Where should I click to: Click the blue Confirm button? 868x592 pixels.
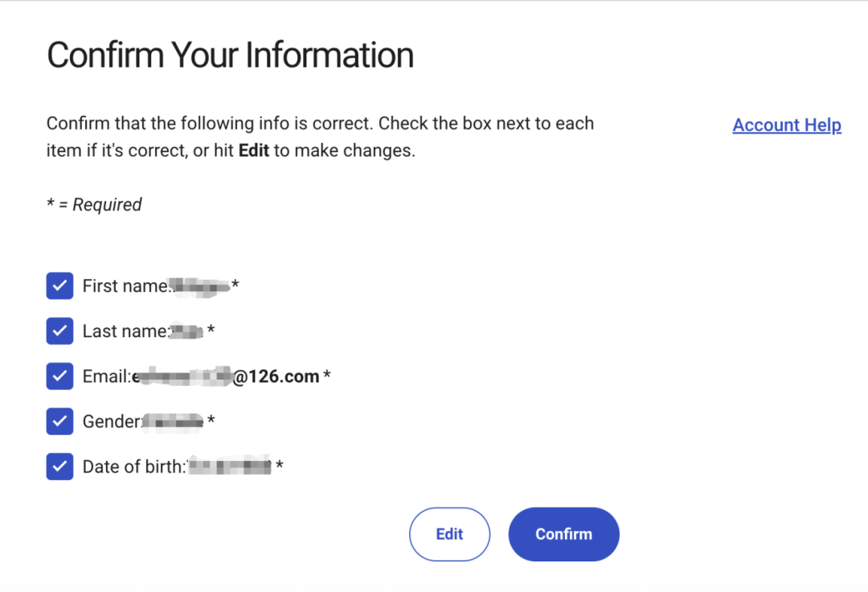point(563,534)
